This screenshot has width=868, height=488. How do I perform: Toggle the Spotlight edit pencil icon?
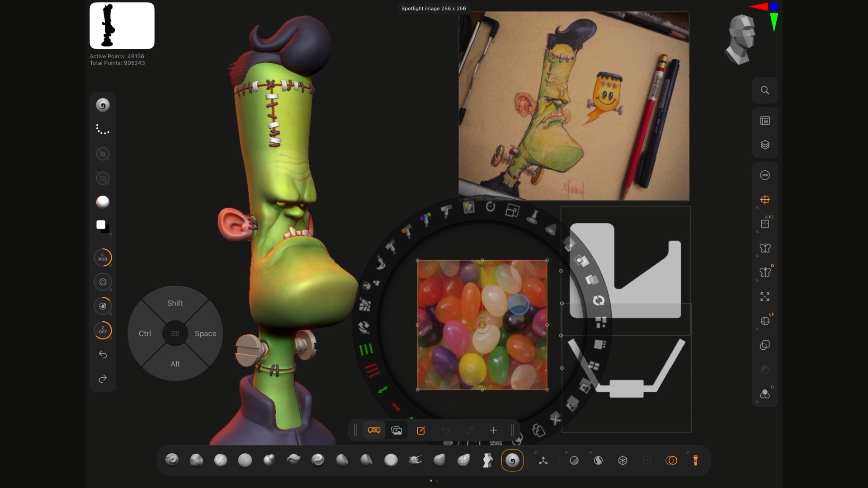tap(421, 430)
